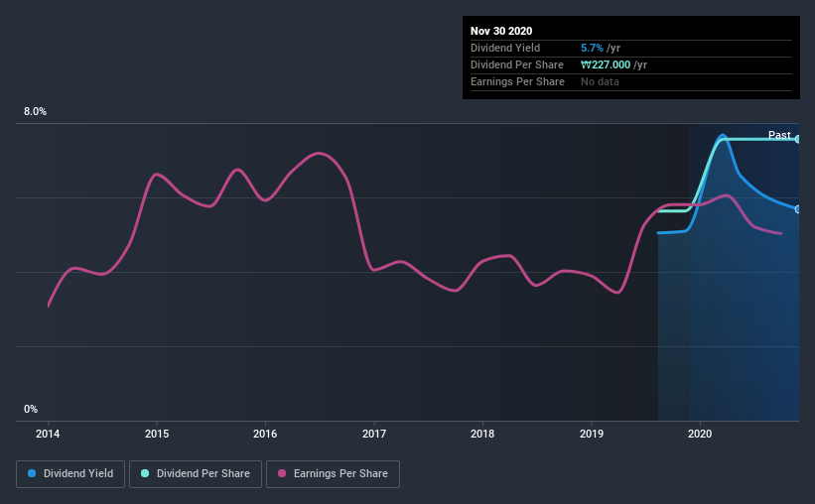Select the 2015 label on the x-axis
The width and height of the screenshot is (815, 504).
coord(157,434)
